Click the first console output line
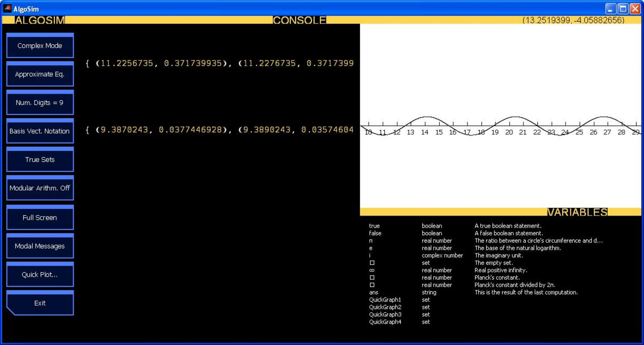The image size is (644, 345). click(219, 63)
